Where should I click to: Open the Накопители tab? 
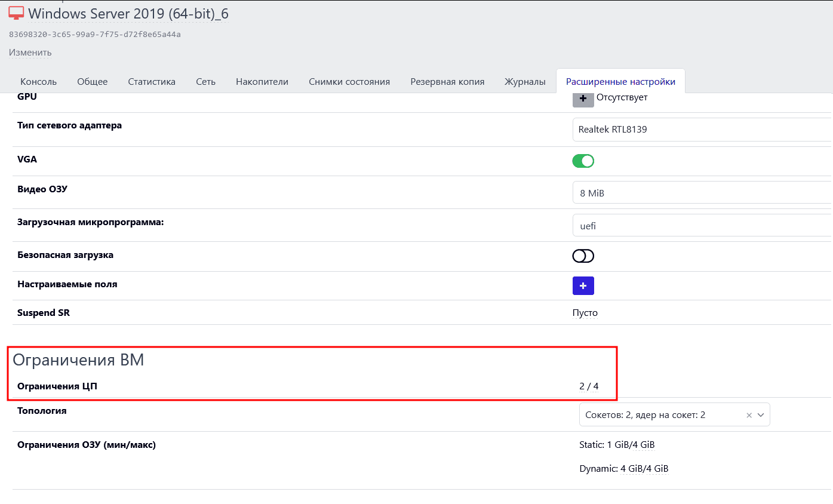tap(262, 82)
